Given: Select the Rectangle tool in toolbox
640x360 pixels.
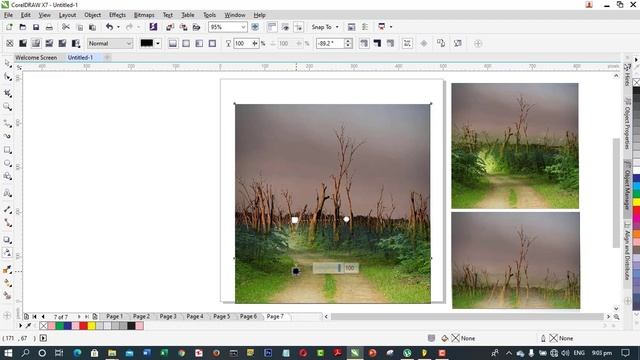Looking at the screenshot, I should tap(7, 150).
